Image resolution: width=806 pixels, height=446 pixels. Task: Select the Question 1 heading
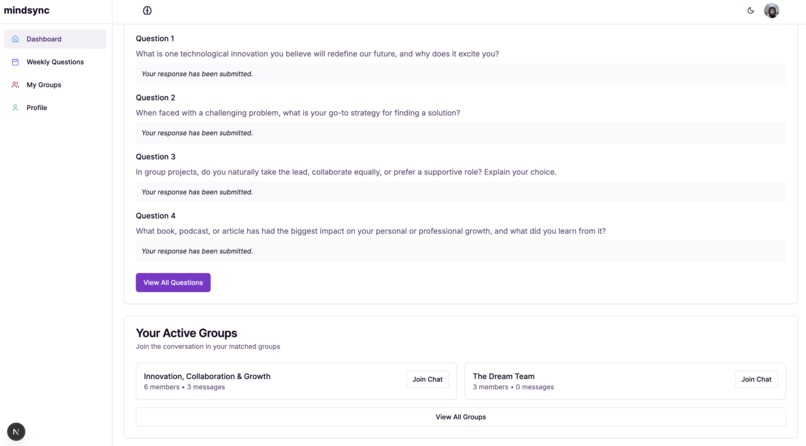155,39
